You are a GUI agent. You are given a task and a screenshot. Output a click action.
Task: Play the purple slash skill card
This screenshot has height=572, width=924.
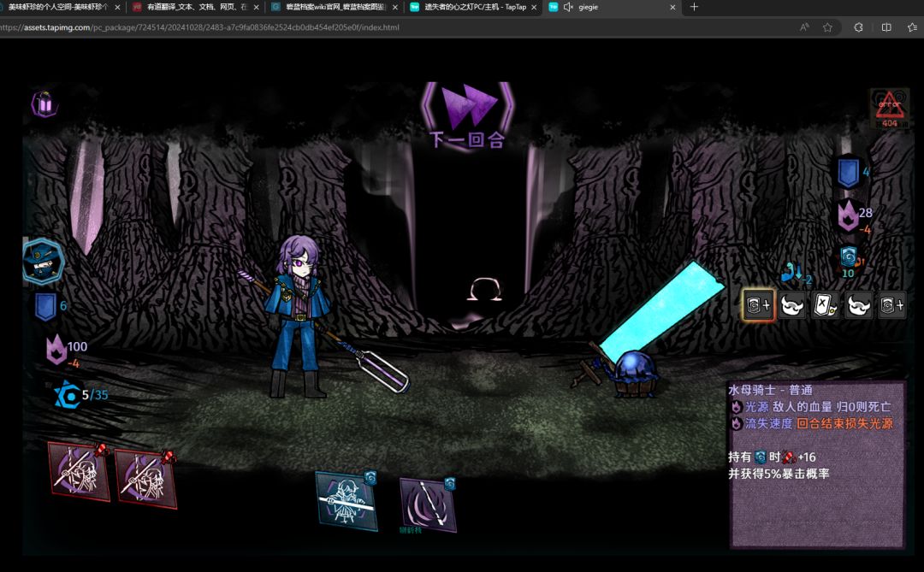click(x=427, y=504)
